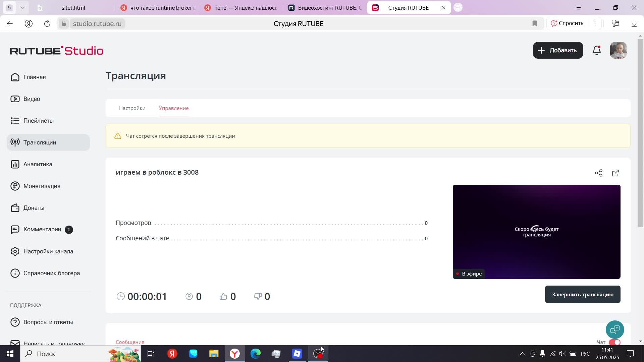
Task: Open the three-dot menu beside Спросить
Action: pos(595,23)
